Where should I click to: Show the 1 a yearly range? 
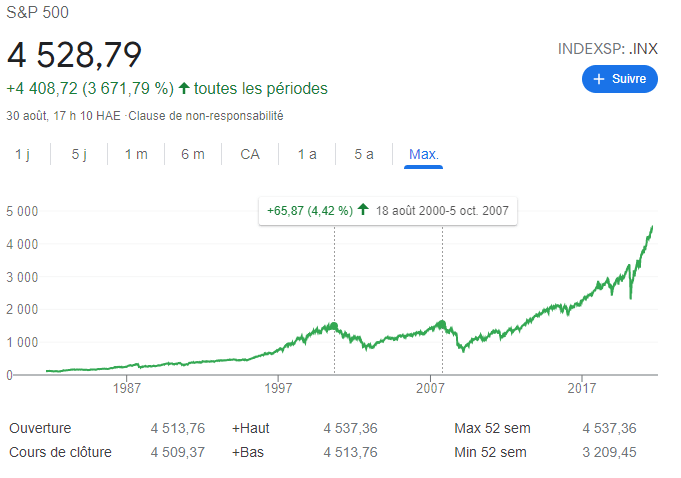307,154
